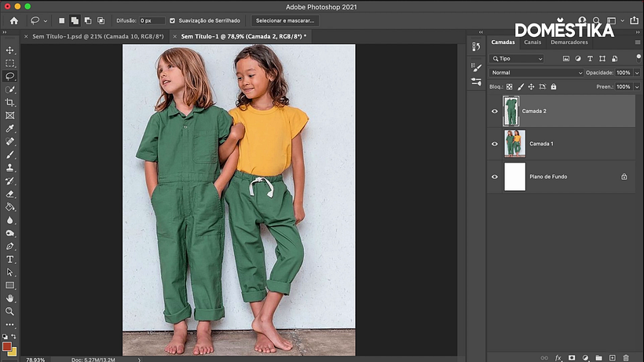Switch to the Canais tab
Image resolution: width=644 pixels, height=362 pixels.
click(x=532, y=42)
